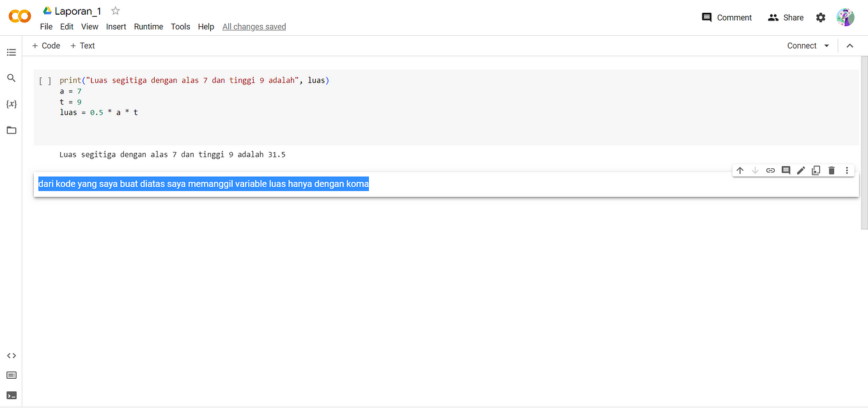This screenshot has height=410, width=868.
Task: Open the Files folder panel
Action: tap(11, 130)
